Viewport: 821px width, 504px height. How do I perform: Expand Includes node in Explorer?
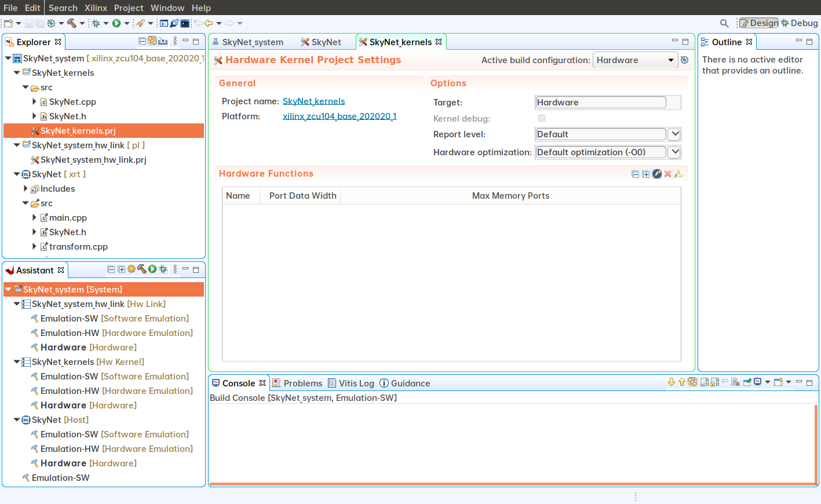[25, 189]
